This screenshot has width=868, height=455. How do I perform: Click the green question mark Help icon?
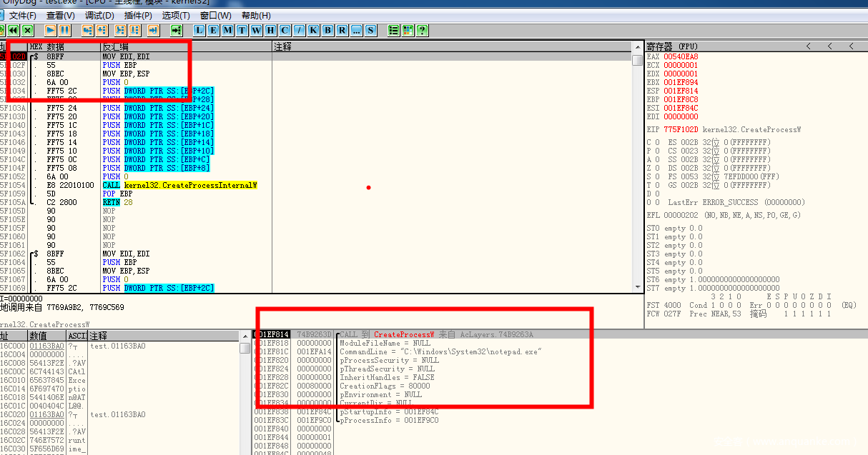[x=423, y=30]
